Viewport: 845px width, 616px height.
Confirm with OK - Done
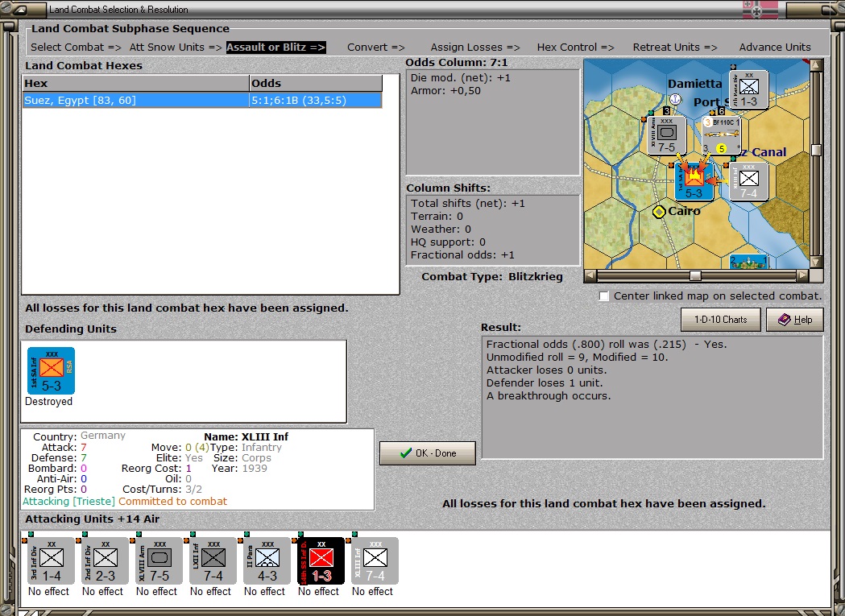tap(428, 453)
